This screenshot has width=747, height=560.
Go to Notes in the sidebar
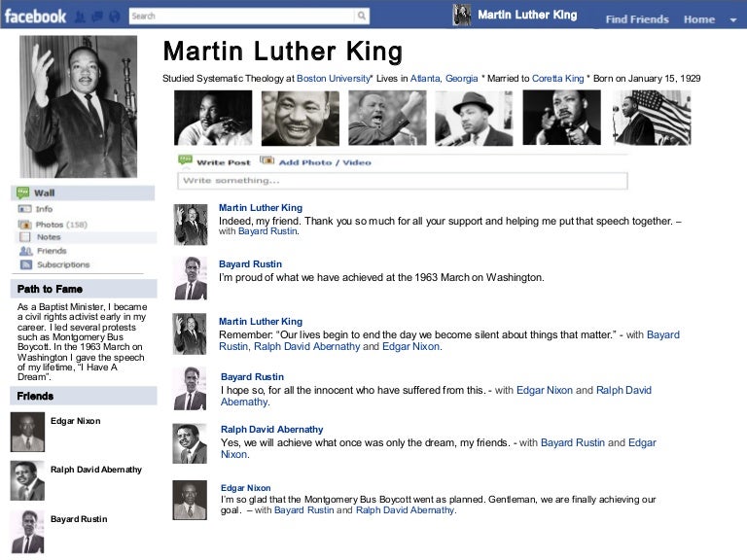48,237
